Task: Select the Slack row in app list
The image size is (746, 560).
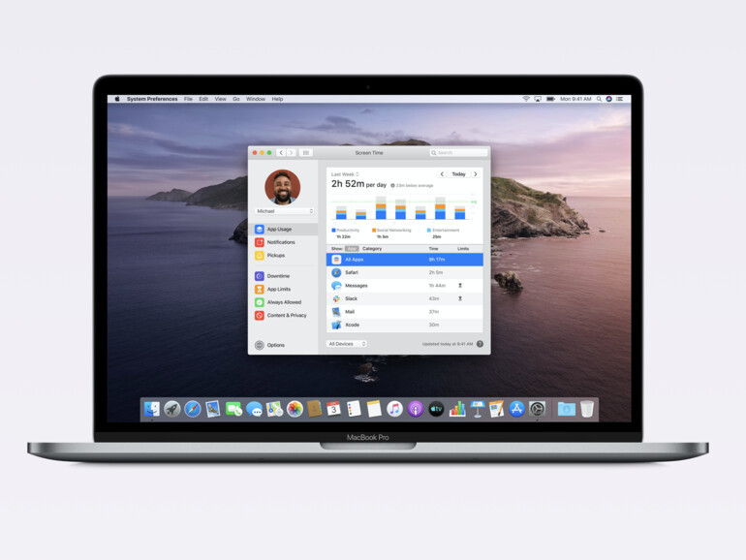Action: 404,298
